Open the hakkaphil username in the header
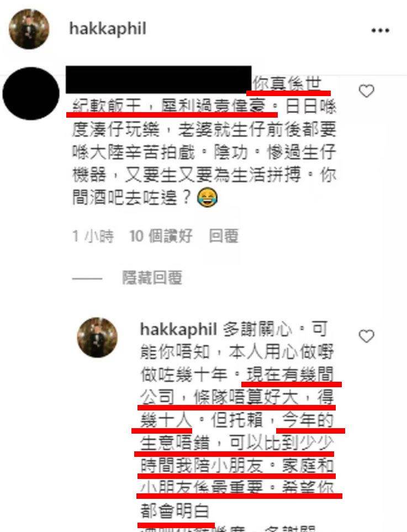 coord(108,29)
